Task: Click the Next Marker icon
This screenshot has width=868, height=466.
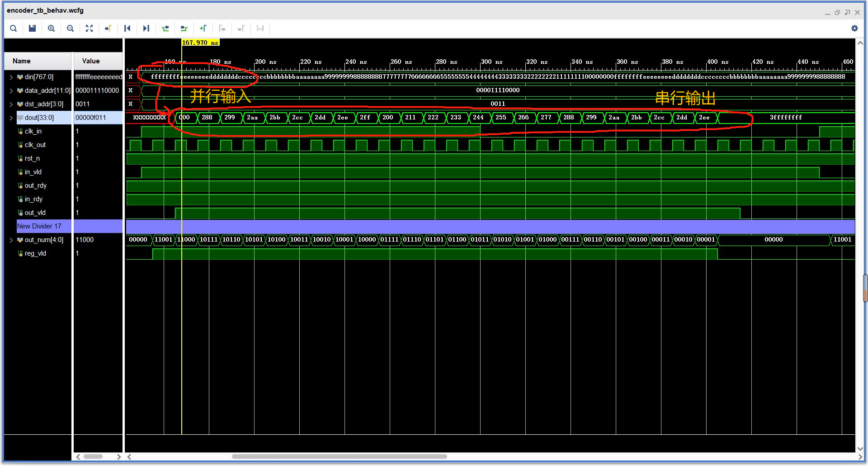Action: pos(241,29)
